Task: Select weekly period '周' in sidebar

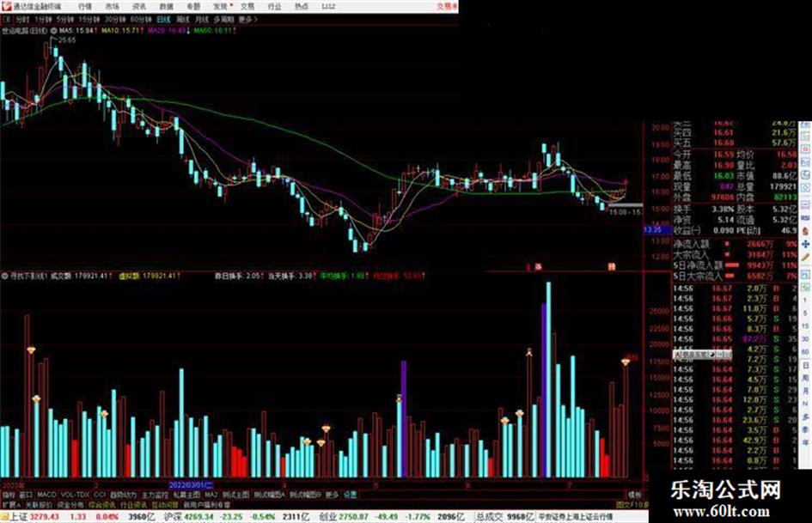Action: (x=805, y=379)
